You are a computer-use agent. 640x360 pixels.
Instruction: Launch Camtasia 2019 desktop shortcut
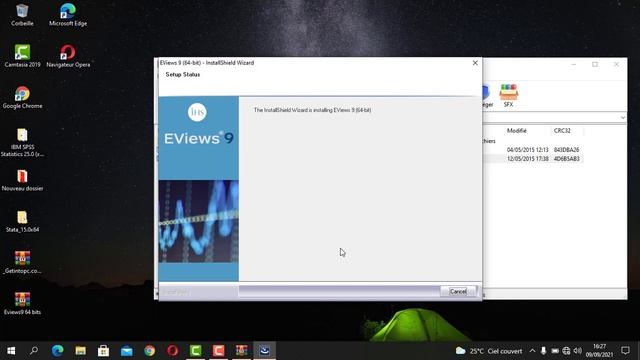click(22, 56)
